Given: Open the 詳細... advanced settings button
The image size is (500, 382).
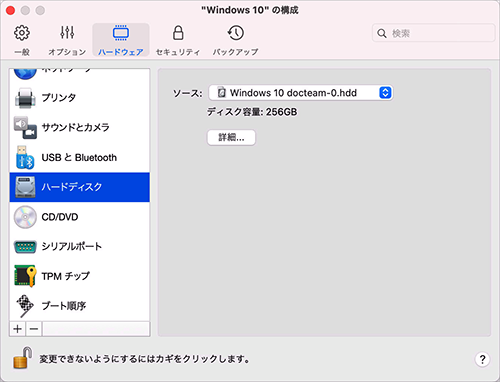Looking at the screenshot, I should point(231,137).
